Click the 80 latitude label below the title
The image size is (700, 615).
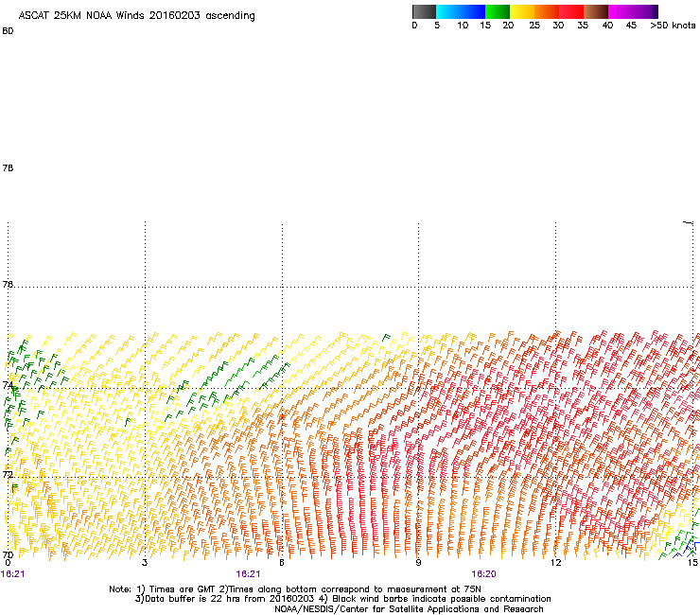coord(8,31)
